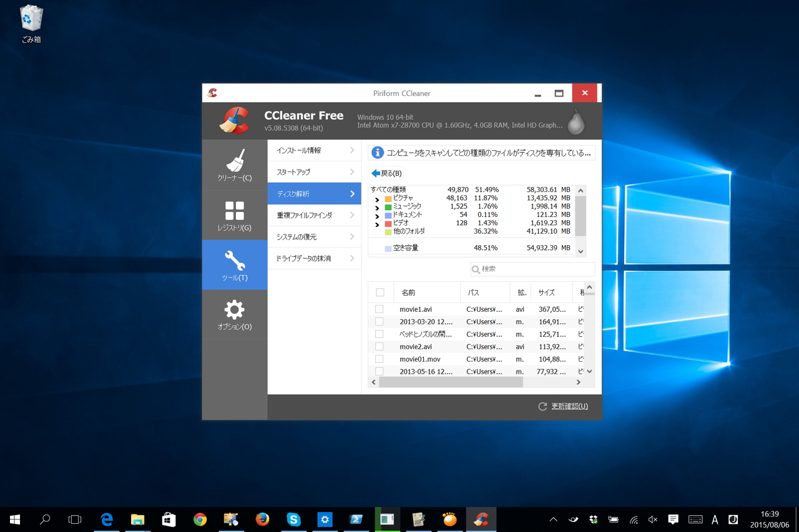
Task: Launch Google Chrome from the taskbar
Action: coord(200,519)
